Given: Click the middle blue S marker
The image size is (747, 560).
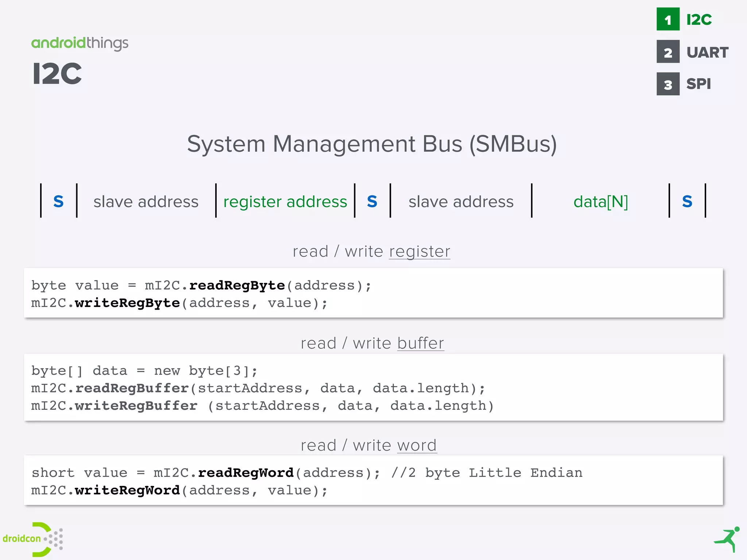Looking at the screenshot, I should click(372, 201).
